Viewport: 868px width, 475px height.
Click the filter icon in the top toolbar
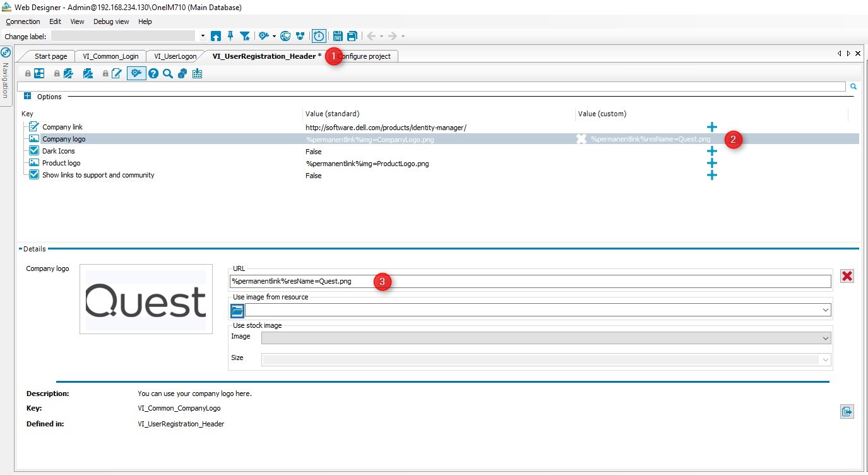(x=244, y=36)
